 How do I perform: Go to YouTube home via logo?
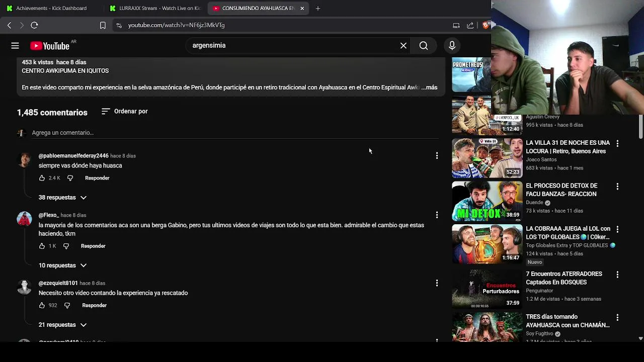pos(49,46)
